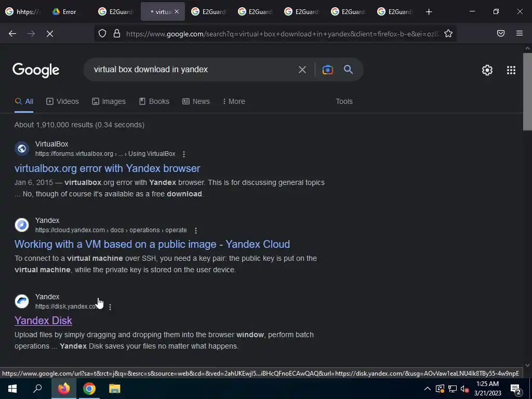Click the magnifier search submit icon
The image size is (532, 399).
click(x=348, y=70)
